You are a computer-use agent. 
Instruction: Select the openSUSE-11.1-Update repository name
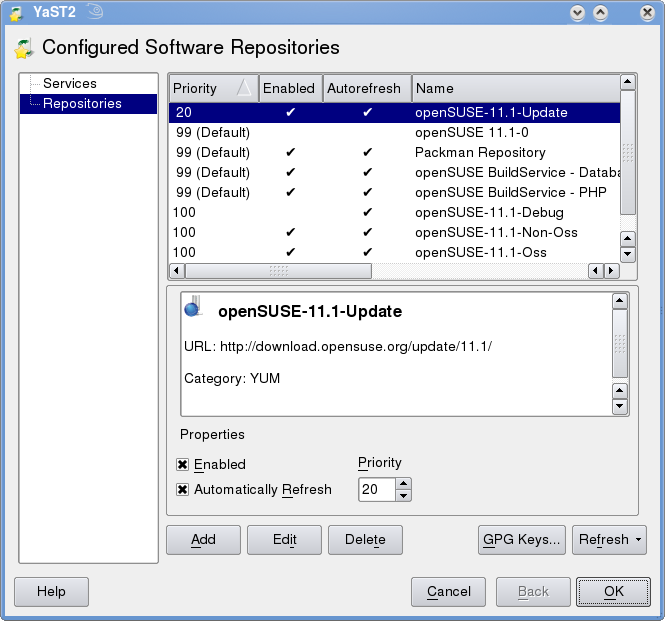tap(491, 112)
